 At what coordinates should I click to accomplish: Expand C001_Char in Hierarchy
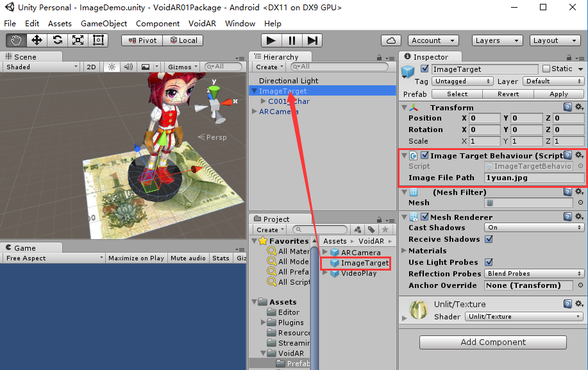click(264, 101)
